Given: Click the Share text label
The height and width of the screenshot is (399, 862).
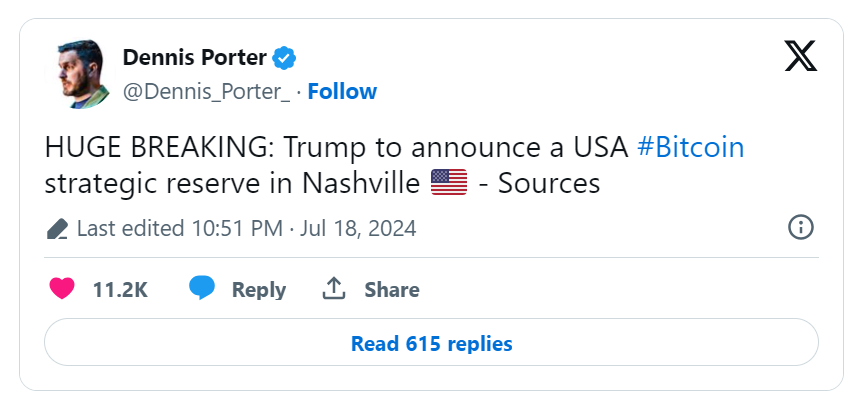Looking at the screenshot, I should pyautogui.click(x=391, y=290).
